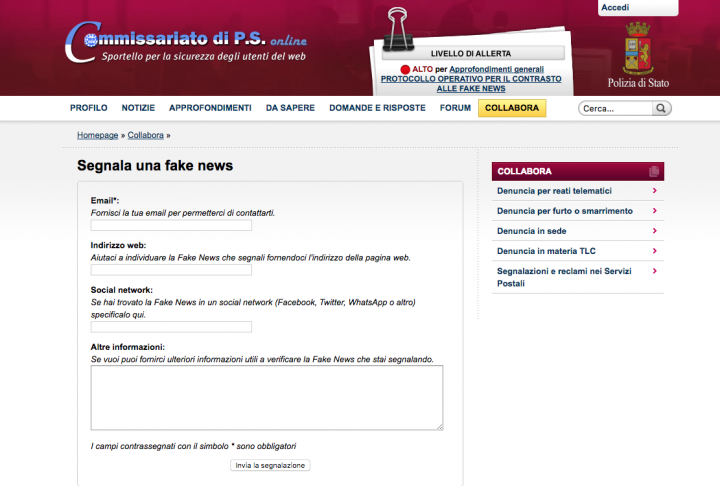Screen dimensions: 720x486
Task: Click the Social network: field label
Action: click(x=122, y=290)
